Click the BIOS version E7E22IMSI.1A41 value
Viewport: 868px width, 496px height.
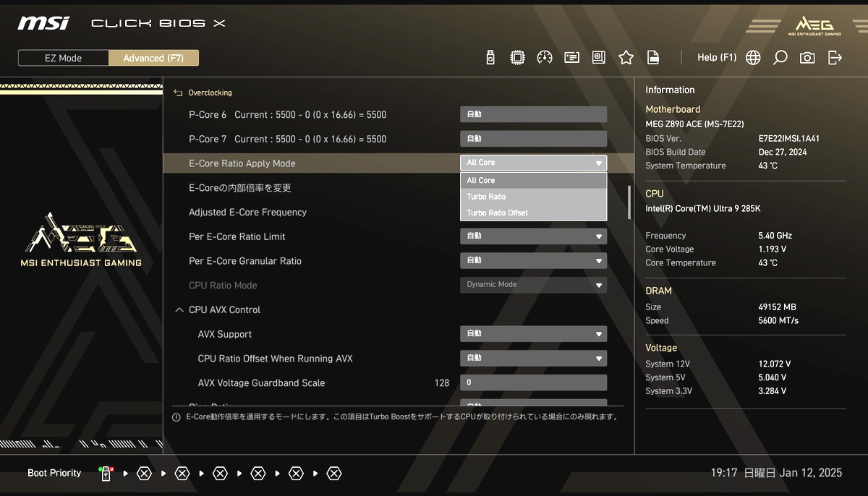[x=788, y=139]
